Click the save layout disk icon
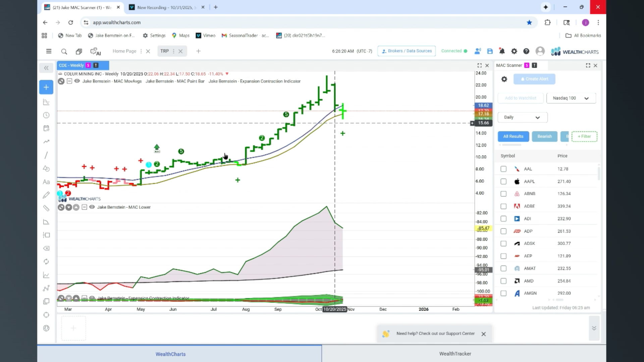644x362 pixels. (x=490, y=51)
